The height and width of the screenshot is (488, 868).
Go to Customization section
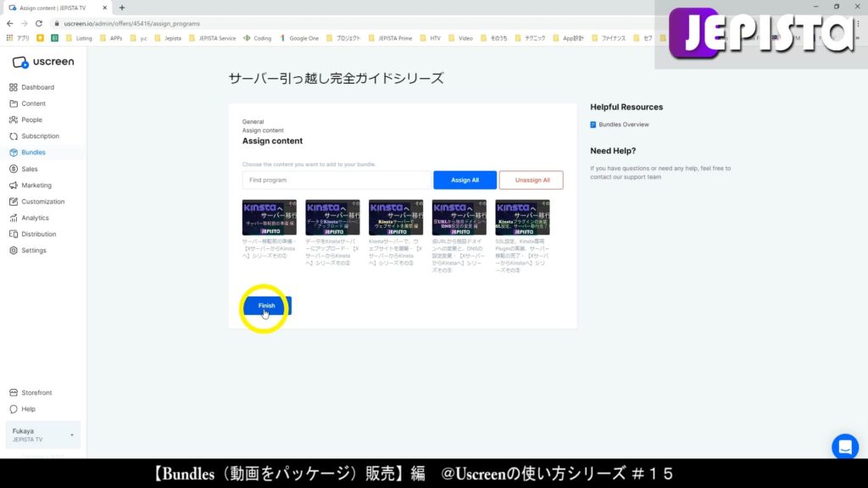click(x=42, y=202)
